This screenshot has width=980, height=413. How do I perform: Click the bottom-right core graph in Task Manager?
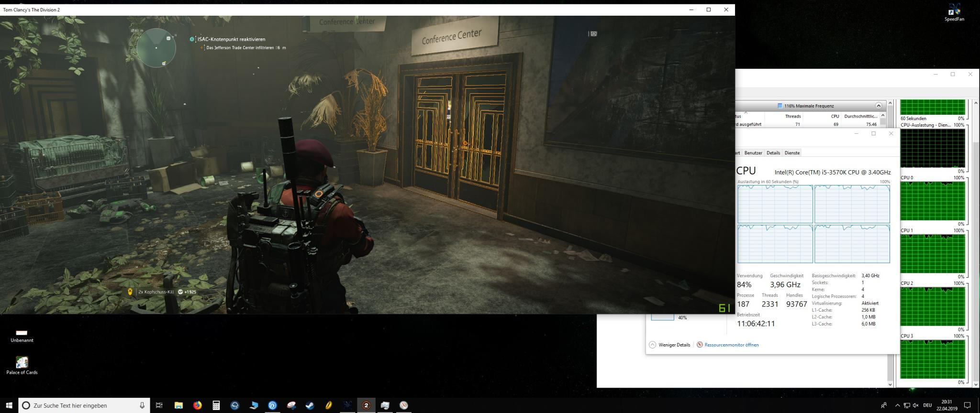pos(852,244)
